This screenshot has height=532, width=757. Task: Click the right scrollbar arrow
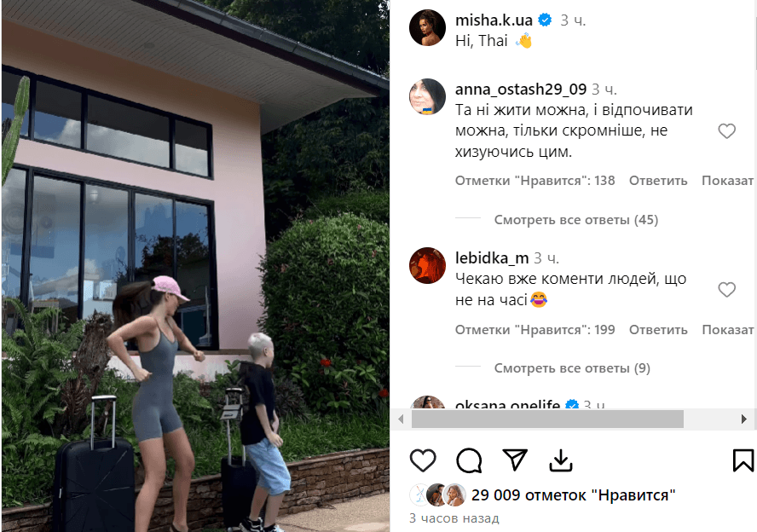click(x=744, y=419)
